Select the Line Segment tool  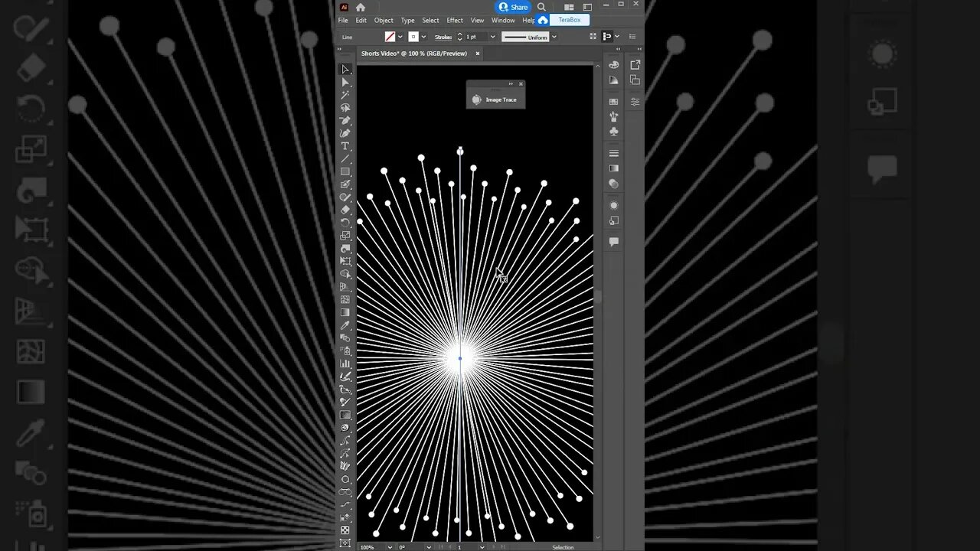point(345,159)
